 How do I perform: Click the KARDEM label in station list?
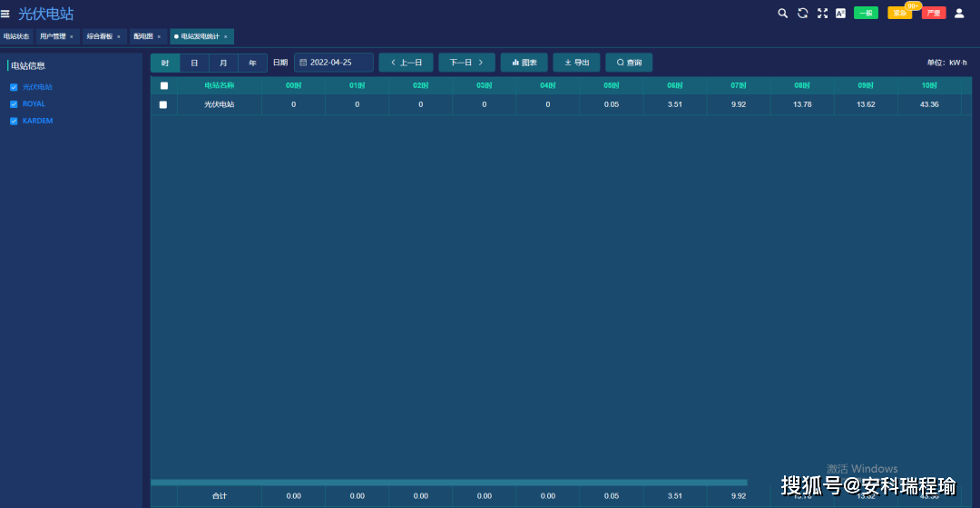[x=37, y=121]
